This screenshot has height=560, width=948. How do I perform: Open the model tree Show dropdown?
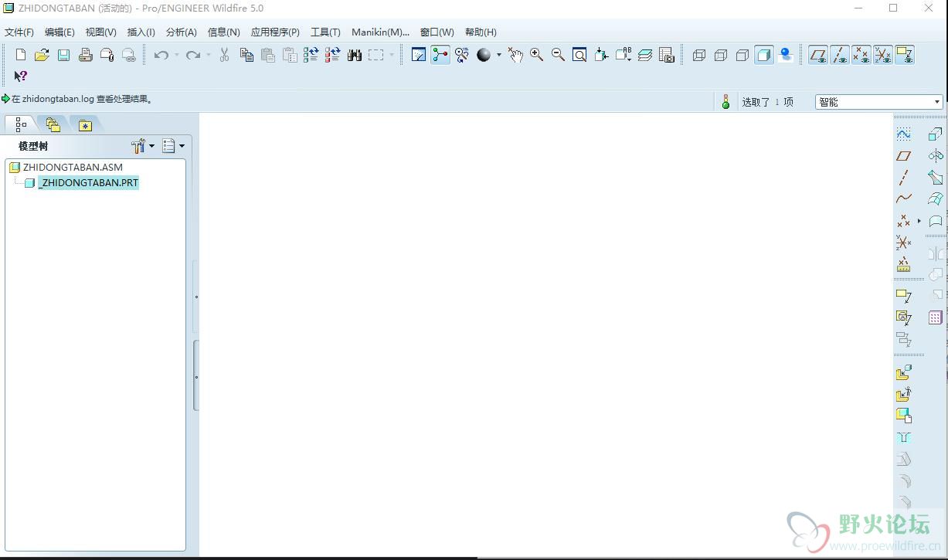point(174,146)
